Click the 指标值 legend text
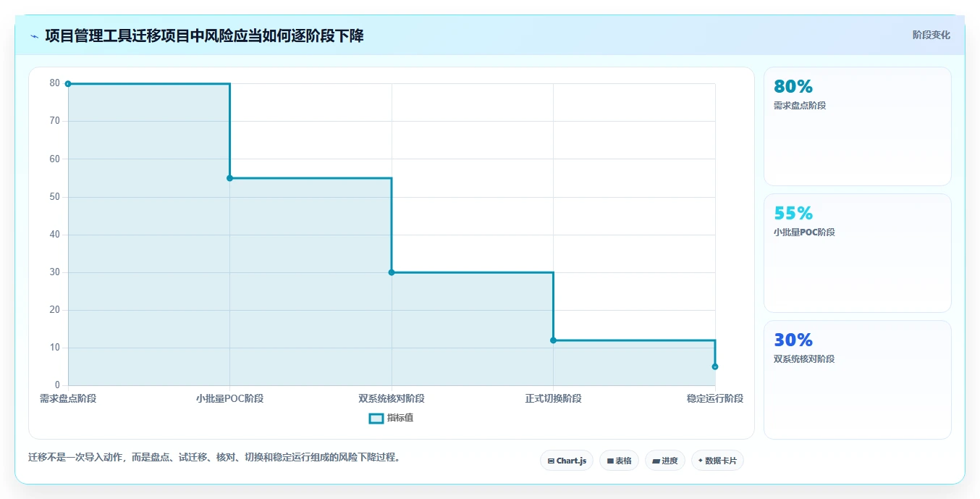 pos(400,418)
